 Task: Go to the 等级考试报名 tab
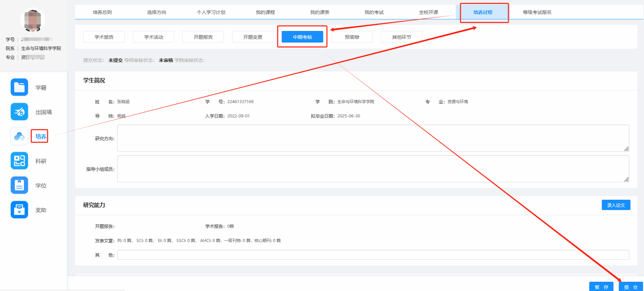(537, 12)
